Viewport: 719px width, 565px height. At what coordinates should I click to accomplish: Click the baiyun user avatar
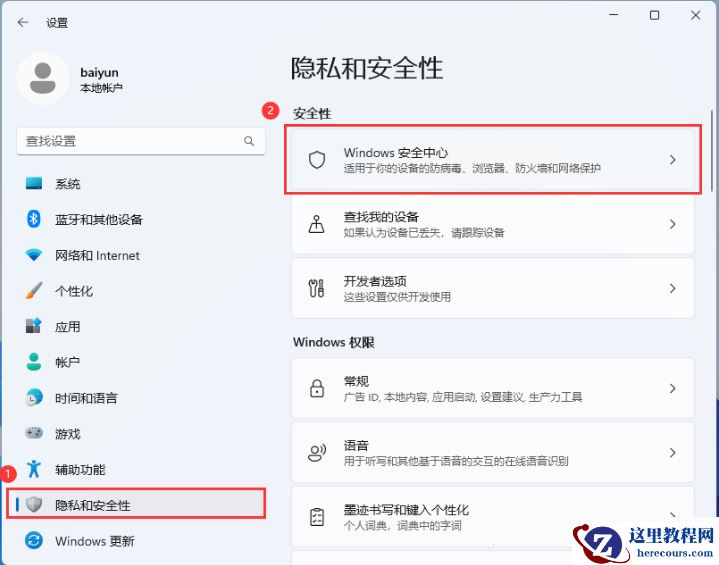(x=43, y=78)
